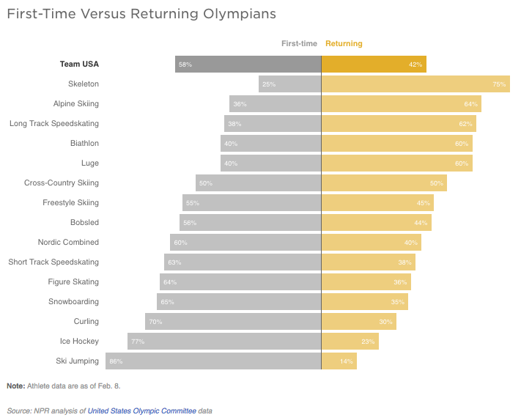Open the United States Olympic Committee link

tap(142, 411)
